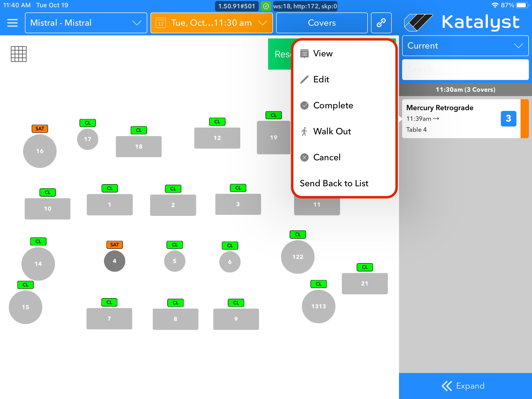This screenshot has height=399, width=532.
Task: Click the Edit pencil icon
Action: [304, 79]
